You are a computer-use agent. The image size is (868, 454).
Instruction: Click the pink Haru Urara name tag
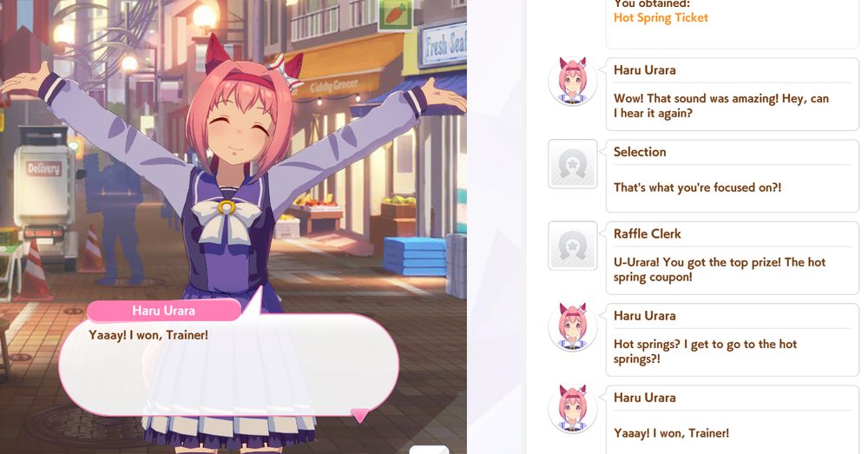(x=164, y=311)
